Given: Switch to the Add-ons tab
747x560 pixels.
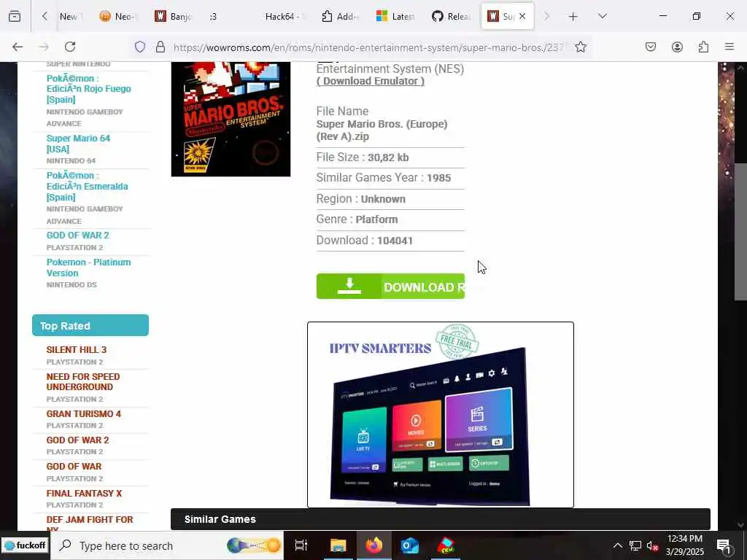Looking at the screenshot, I should pyautogui.click(x=340, y=16).
